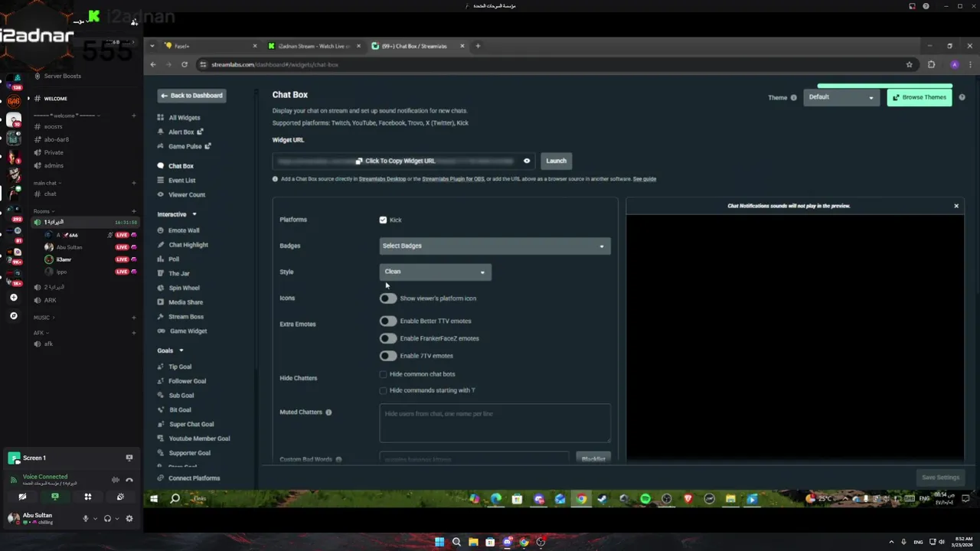Viewport: 980px width, 551px height.
Task: Stop Discord screen share icon
Action: 55,497
